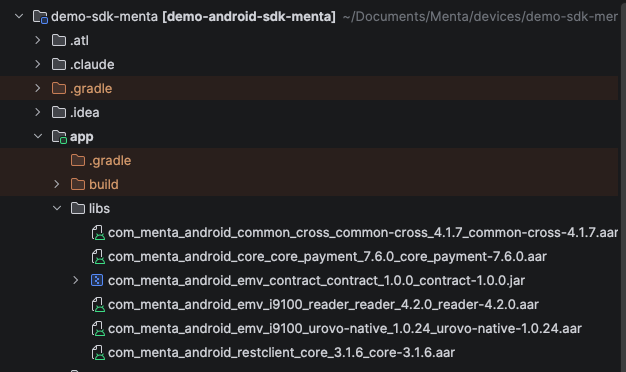This screenshot has width=626, height=372.
Task: Select com_menta_android_restclient core-3.1.6.aar file
Action: point(281,352)
